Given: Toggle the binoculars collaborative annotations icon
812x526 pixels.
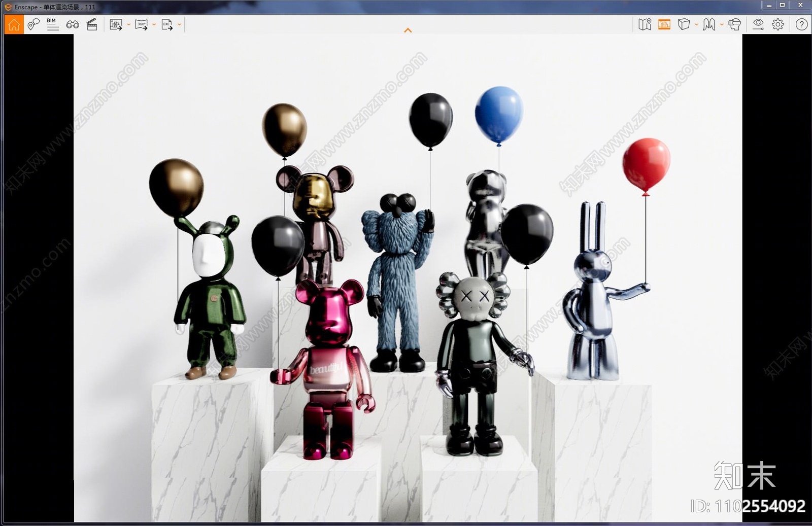Looking at the screenshot, I should pyautogui.click(x=73, y=24).
